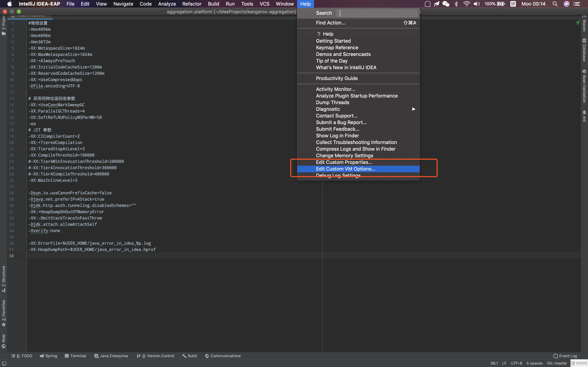This screenshot has height=367, width=588.
Task: Open 9: Version Control tool window
Action: 156,356
